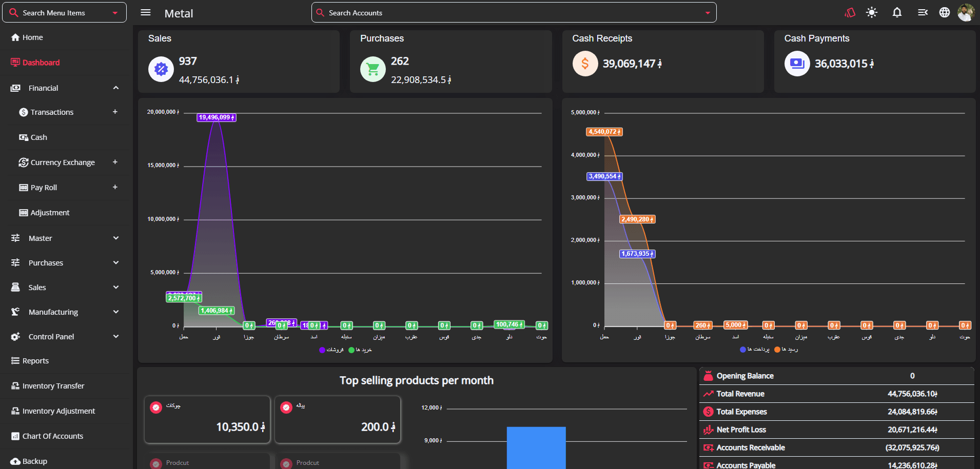
Task: Click the Backup option
Action: pyautogui.click(x=34, y=461)
